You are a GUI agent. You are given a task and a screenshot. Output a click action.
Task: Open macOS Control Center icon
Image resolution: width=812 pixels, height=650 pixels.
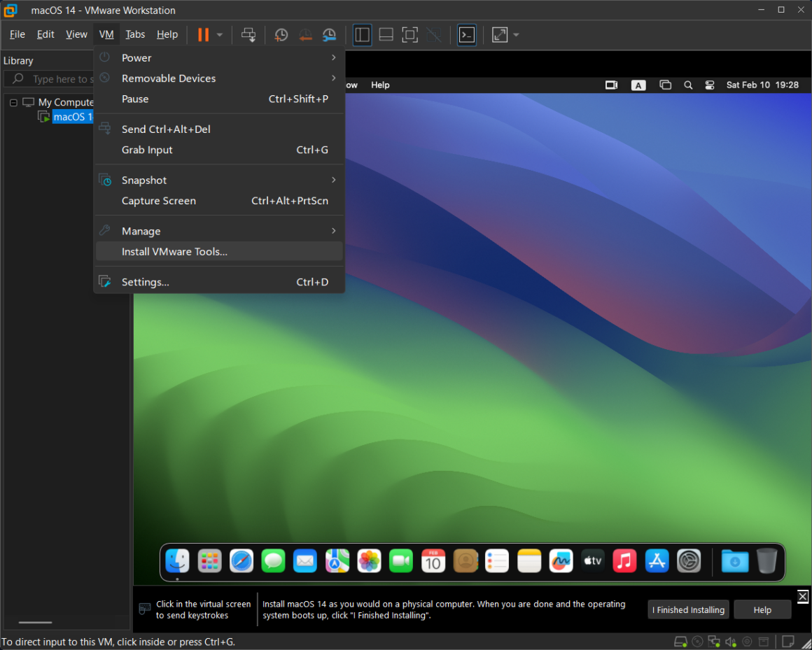[710, 85]
